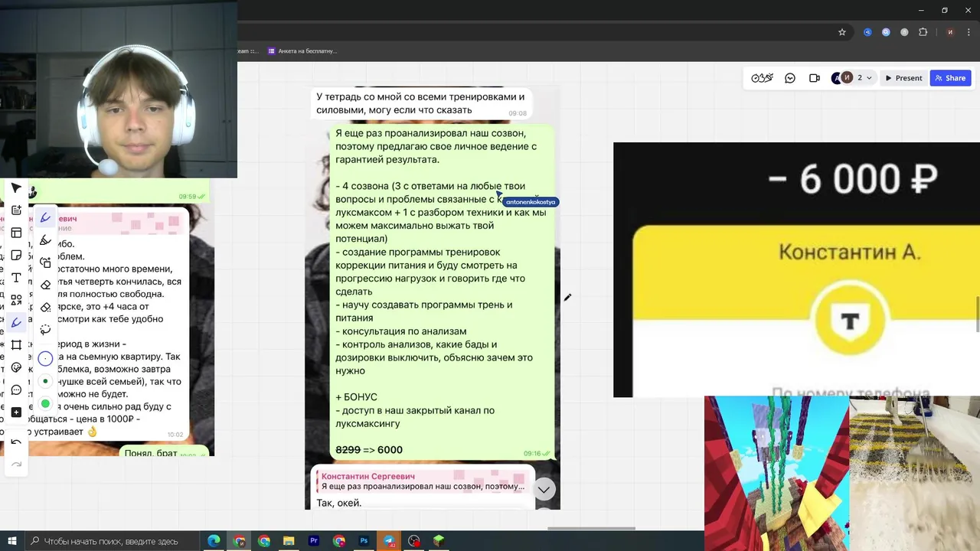Undo the last board action
This screenshot has width=980, height=551.
click(16, 442)
